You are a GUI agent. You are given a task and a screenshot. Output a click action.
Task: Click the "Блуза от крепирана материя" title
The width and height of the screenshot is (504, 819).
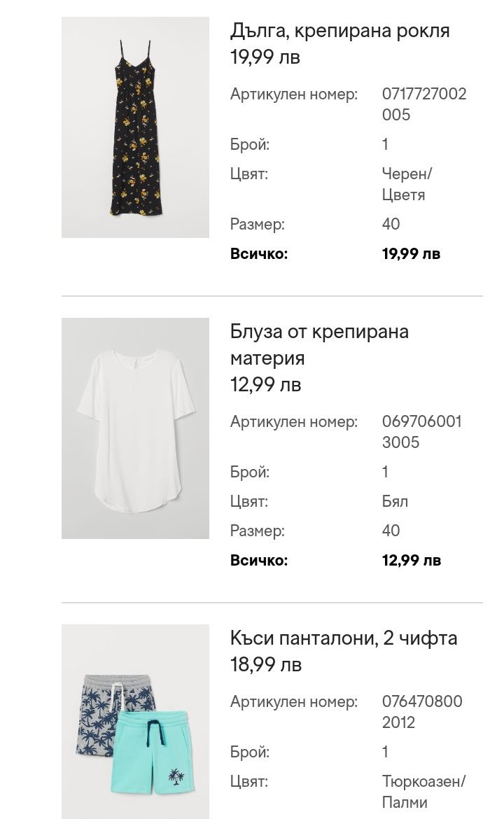pyautogui.click(x=319, y=344)
